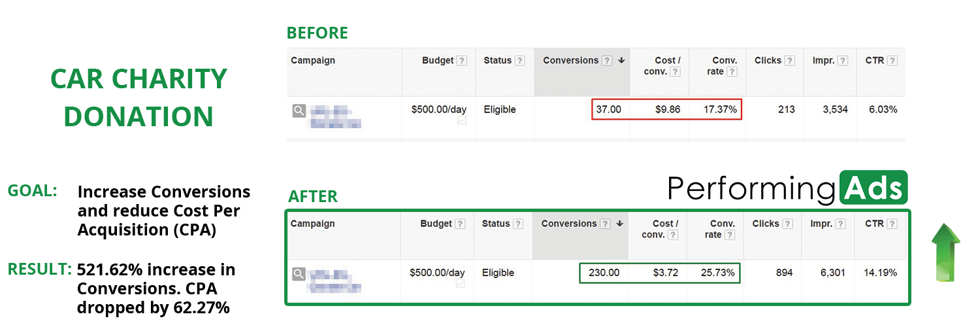Click Campaign column header in AFTER table
This screenshot has width=980, height=327.
313,224
